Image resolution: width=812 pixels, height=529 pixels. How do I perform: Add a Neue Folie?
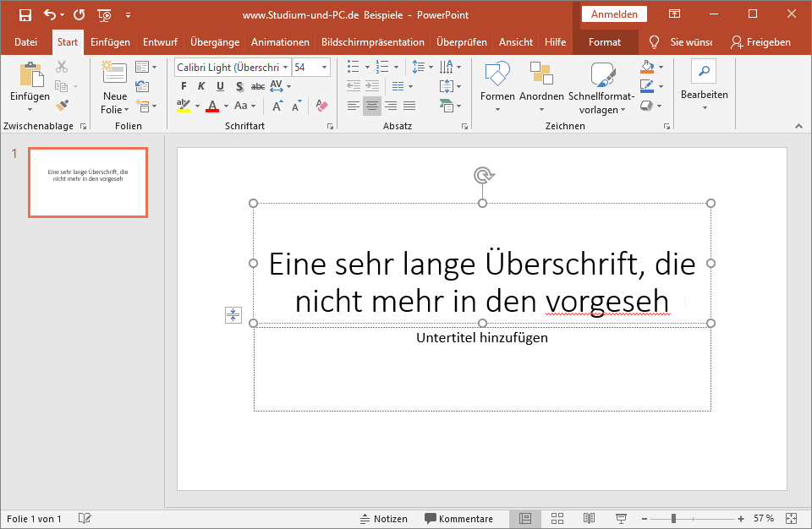pyautogui.click(x=115, y=87)
